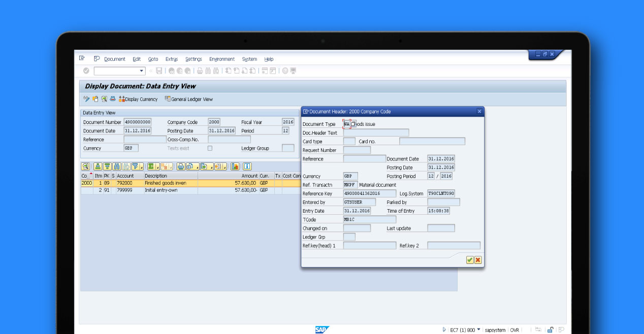
Task: Open the Details magnifier icon in grid toolbar
Action: [85, 166]
